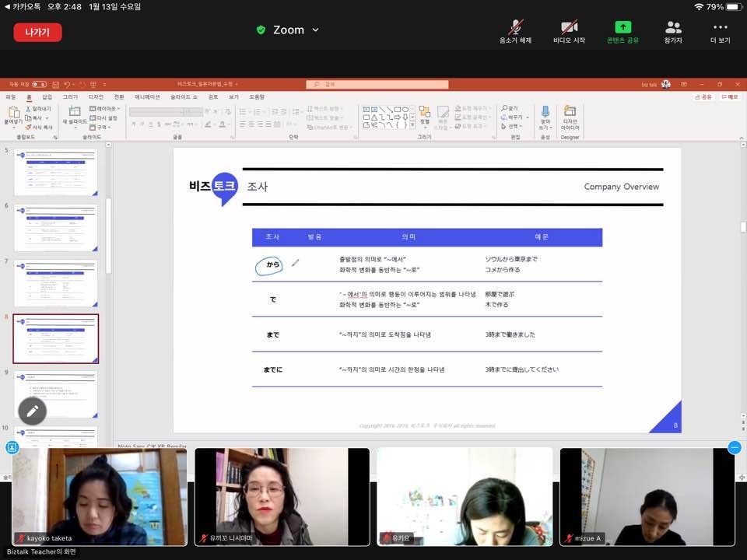Viewport: 747px width, 560px height.
Task: Select the oval shape in gallery
Action: coord(405,110)
